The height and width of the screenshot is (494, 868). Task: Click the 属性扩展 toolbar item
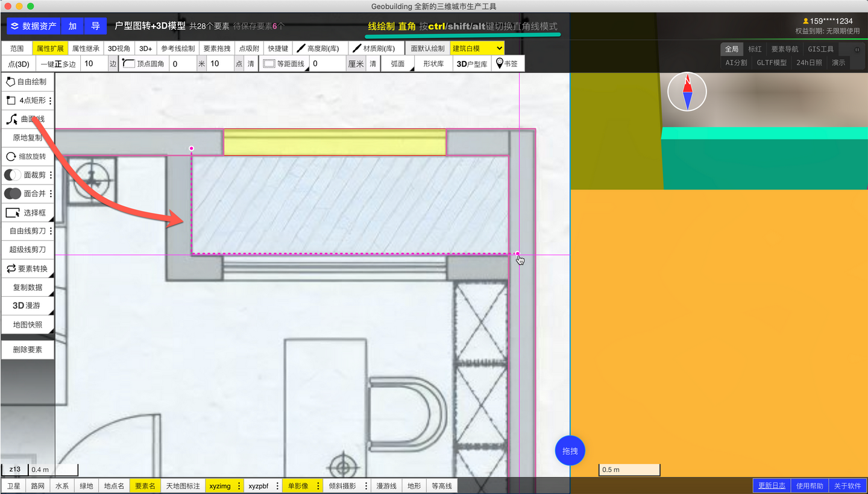click(50, 48)
